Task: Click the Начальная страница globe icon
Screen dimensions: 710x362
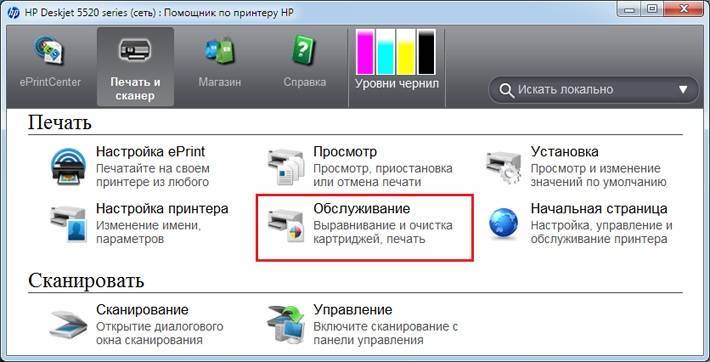Action: coord(504,224)
